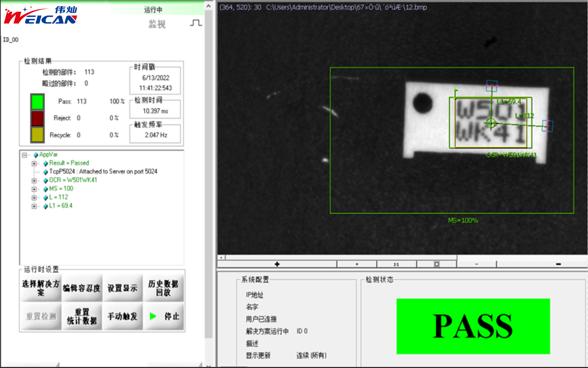
Task: Click the large zoom-out minus button
Action: point(558,264)
